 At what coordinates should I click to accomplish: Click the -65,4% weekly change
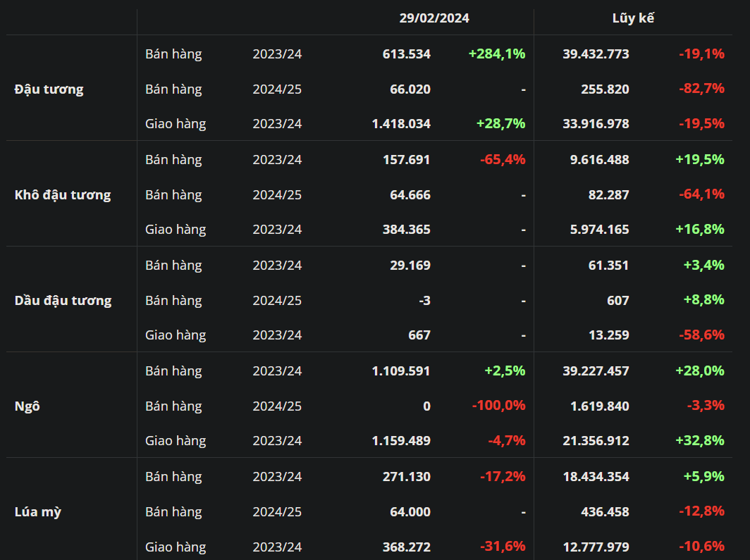[502, 159]
